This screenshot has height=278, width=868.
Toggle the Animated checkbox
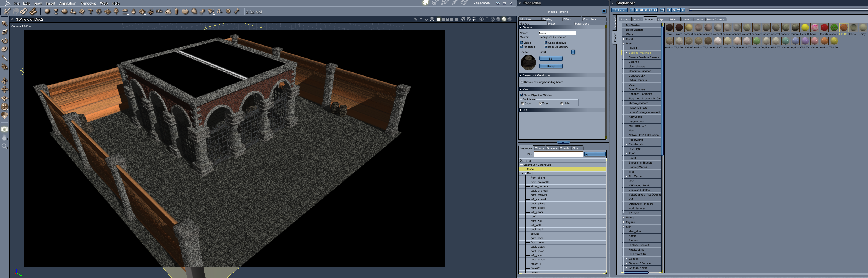pyautogui.click(x=522, y=47)
